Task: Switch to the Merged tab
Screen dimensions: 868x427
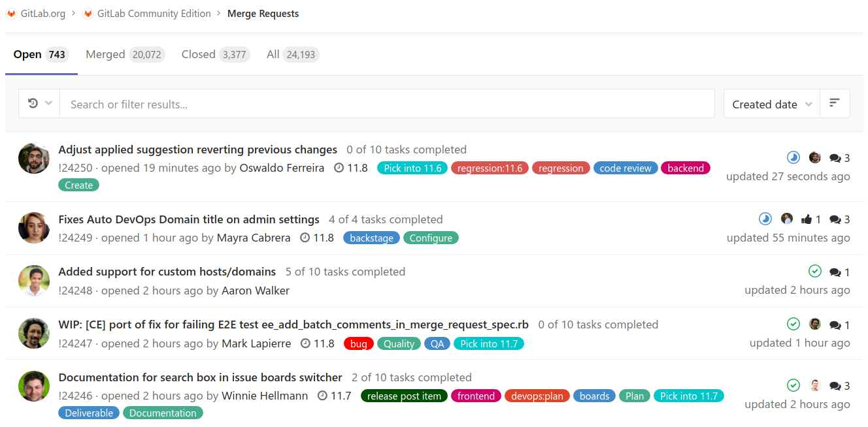Action: [x=125, y=55]
